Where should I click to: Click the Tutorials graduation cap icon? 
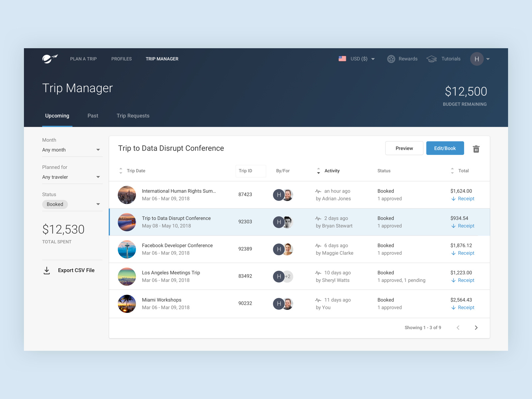[432, 59]
